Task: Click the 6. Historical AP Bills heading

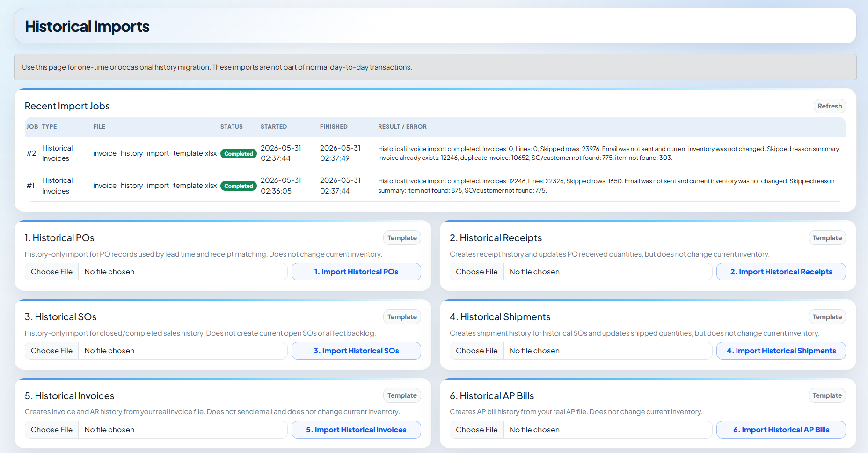Action: [492, 396]
